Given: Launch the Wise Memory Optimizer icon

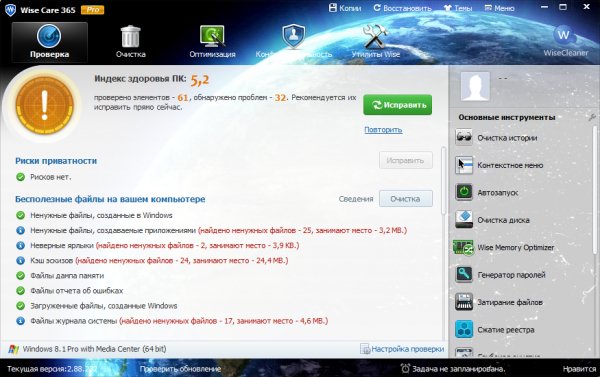Looking at the screenshot, I should coord(464,247).
